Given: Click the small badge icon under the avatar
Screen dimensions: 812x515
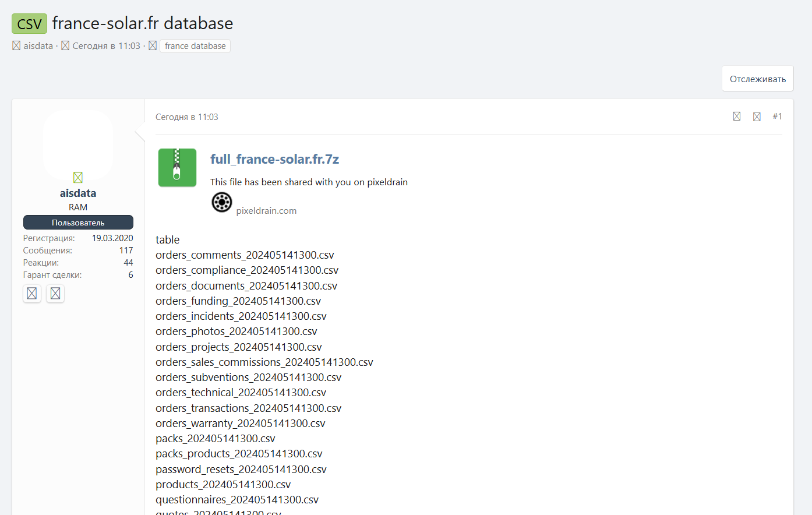Looking at the screenshot, I should [78, 177].
